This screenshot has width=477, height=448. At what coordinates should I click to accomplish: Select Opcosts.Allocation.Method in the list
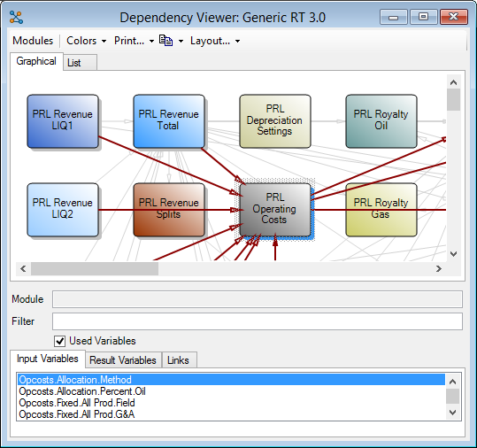click(231, 380)
